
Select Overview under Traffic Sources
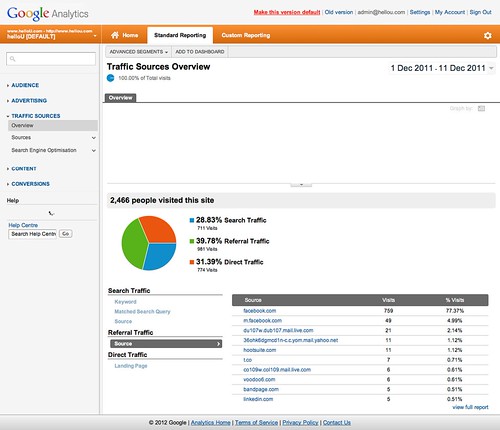[53, 126]
